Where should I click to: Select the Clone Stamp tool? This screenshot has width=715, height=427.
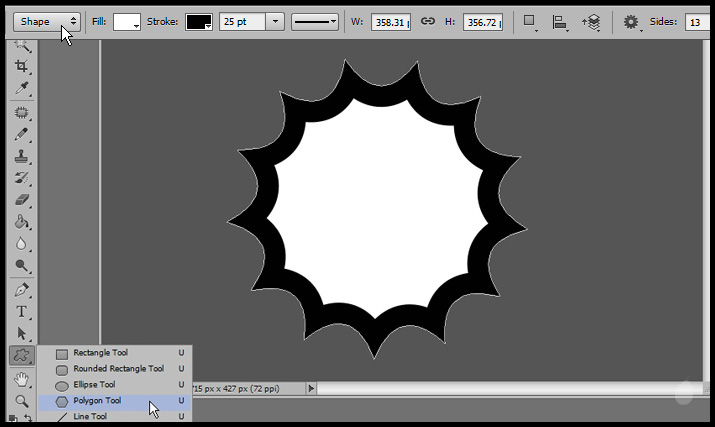(21, 156)
